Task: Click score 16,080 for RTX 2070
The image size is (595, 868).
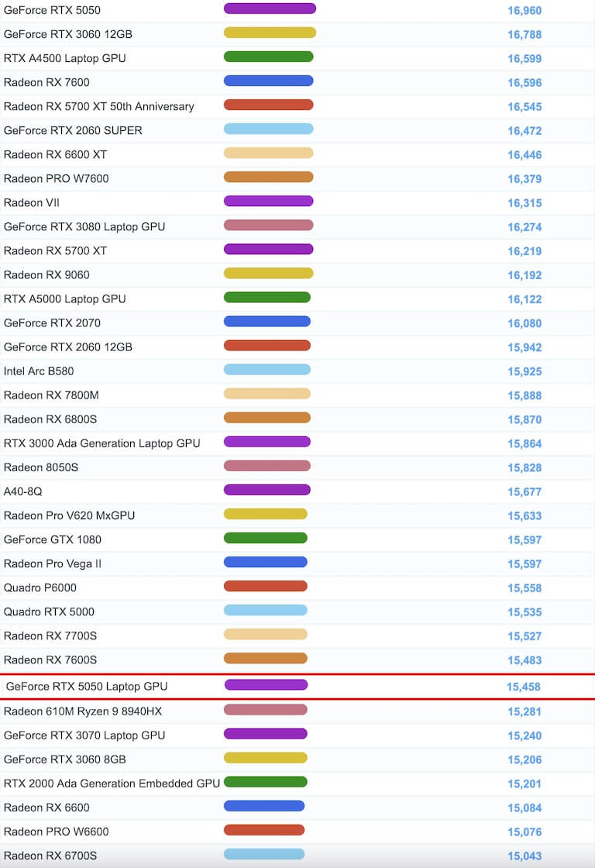Action: [x=524, y=324]
